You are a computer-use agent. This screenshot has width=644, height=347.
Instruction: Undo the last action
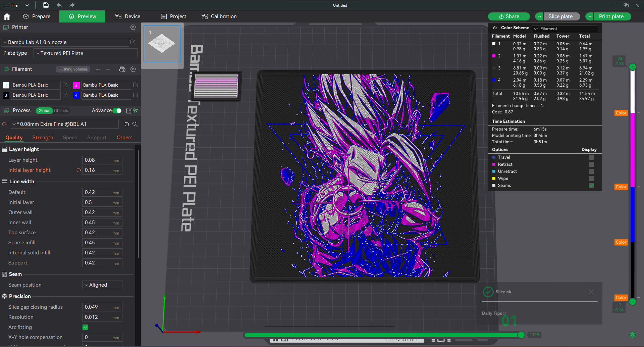pyautogui.click(x=59, y=5)
